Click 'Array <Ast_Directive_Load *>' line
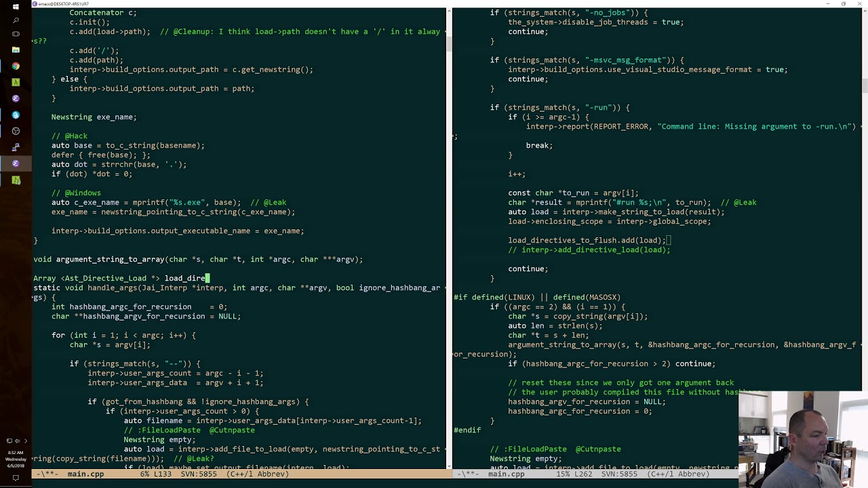Viewport: 868px width, 488px height. (121, 278)
